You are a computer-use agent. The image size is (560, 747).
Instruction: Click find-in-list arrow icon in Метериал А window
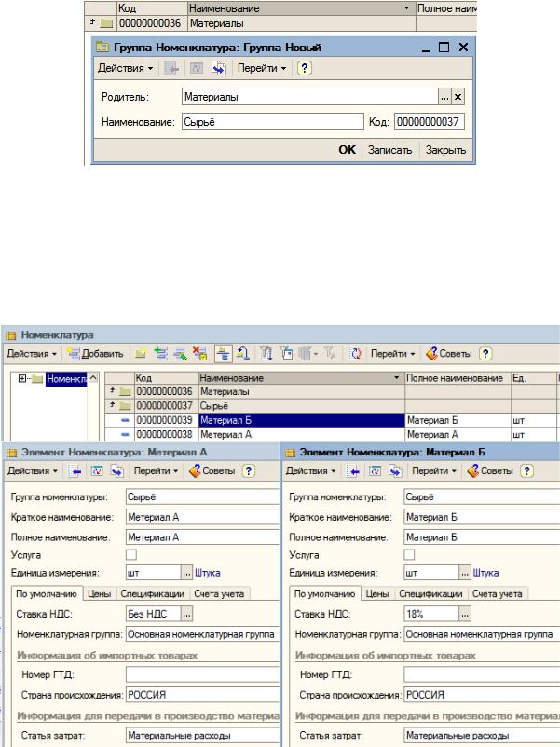(75, 470)
